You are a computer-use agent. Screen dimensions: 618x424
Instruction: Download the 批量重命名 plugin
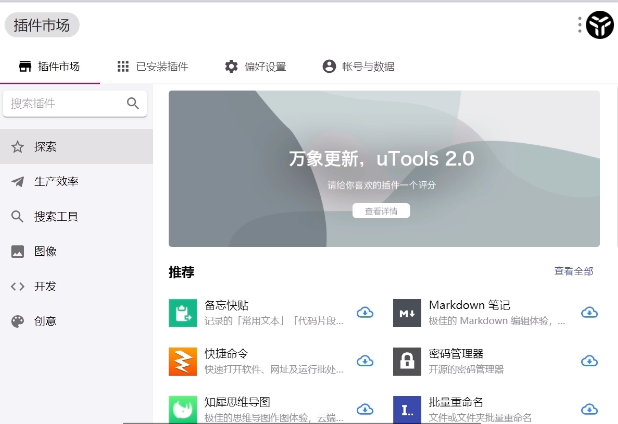pyautogui.click(x=589, y=409)
